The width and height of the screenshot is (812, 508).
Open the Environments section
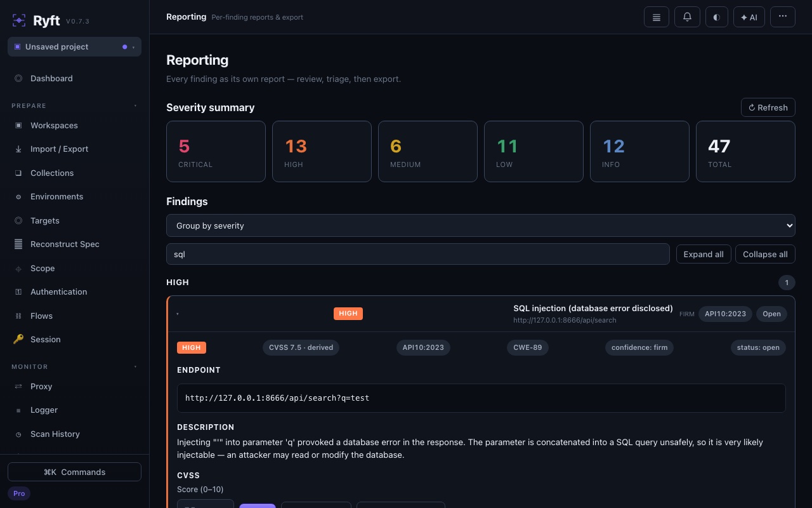[74, 196]
